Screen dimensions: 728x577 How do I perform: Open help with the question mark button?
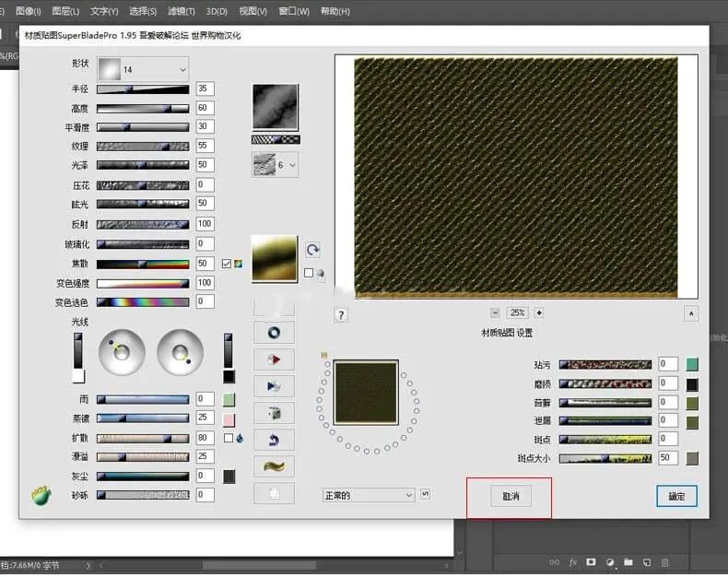point(341,315)
